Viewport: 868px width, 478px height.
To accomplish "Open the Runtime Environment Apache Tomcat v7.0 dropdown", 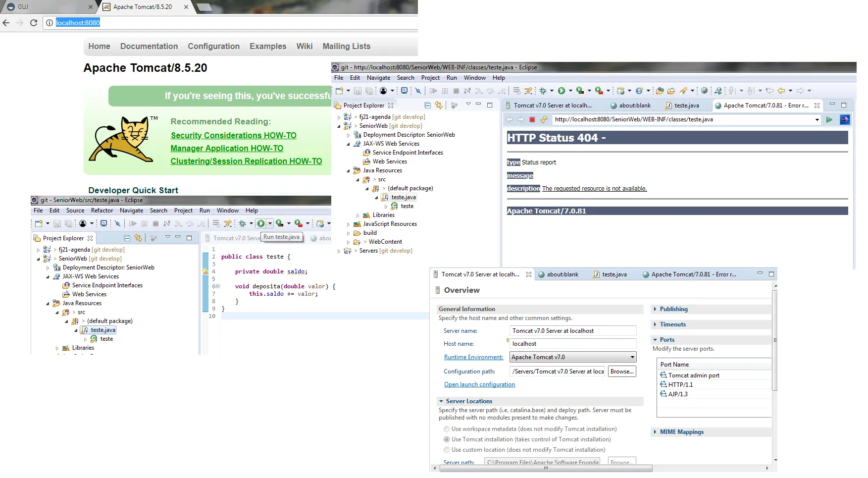I will pos(573,357).
